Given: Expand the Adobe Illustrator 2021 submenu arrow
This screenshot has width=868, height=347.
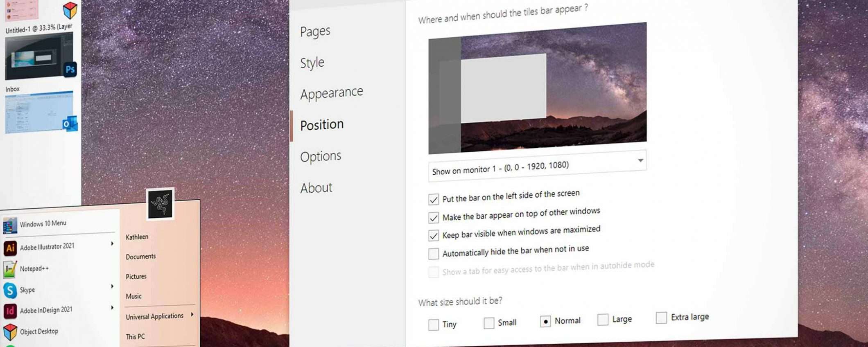Looking at the screenshot, I should [x=112, y=243].
